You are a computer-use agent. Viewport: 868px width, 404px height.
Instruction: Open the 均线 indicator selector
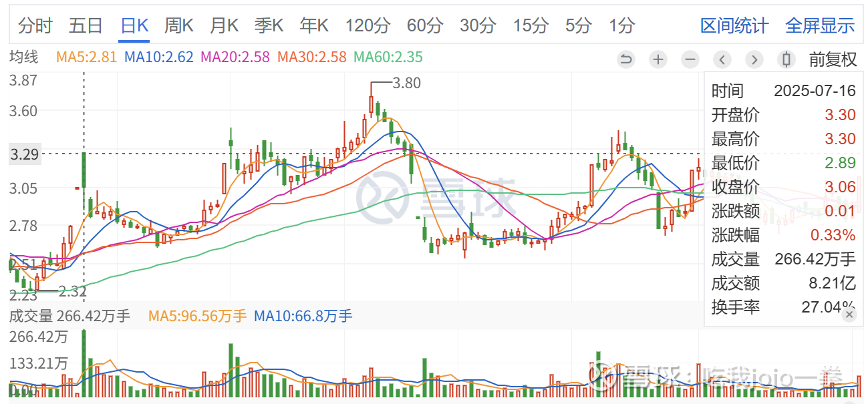23,57
